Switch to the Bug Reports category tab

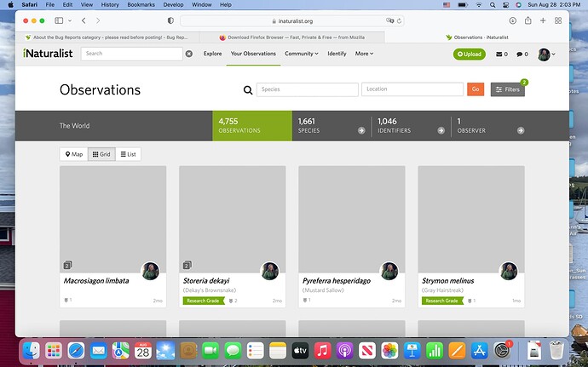pyautogui.click(x=107, y=37)
